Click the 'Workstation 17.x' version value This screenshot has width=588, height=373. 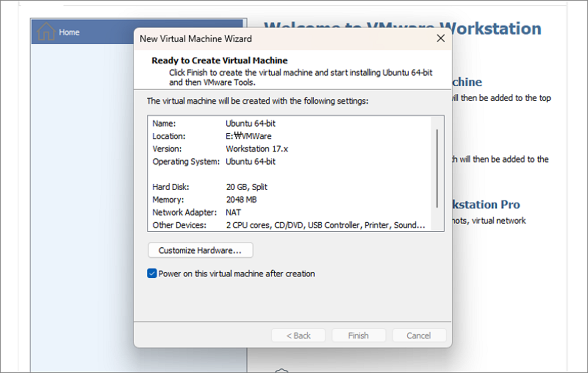pyautogui.click(x=257, y=149)
